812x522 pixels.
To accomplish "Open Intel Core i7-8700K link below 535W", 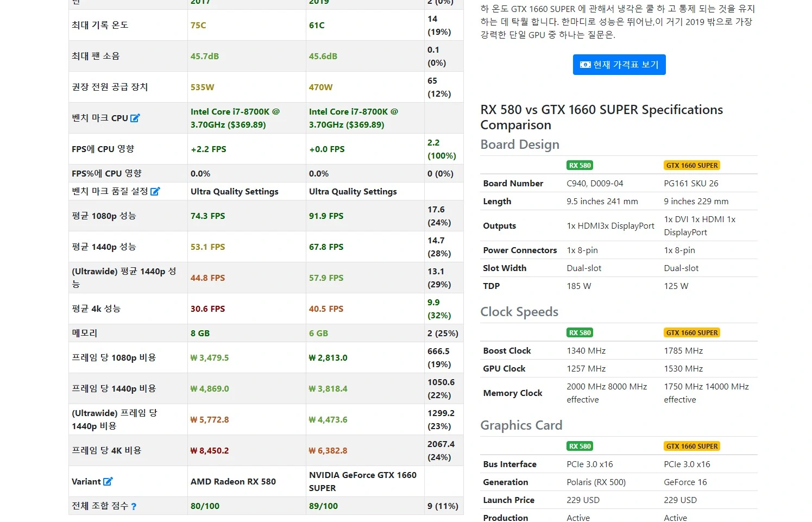I will (x=235, y=118).
